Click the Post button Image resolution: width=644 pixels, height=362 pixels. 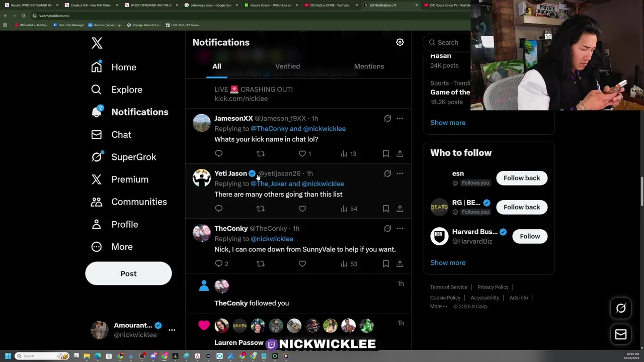[128, 274]
